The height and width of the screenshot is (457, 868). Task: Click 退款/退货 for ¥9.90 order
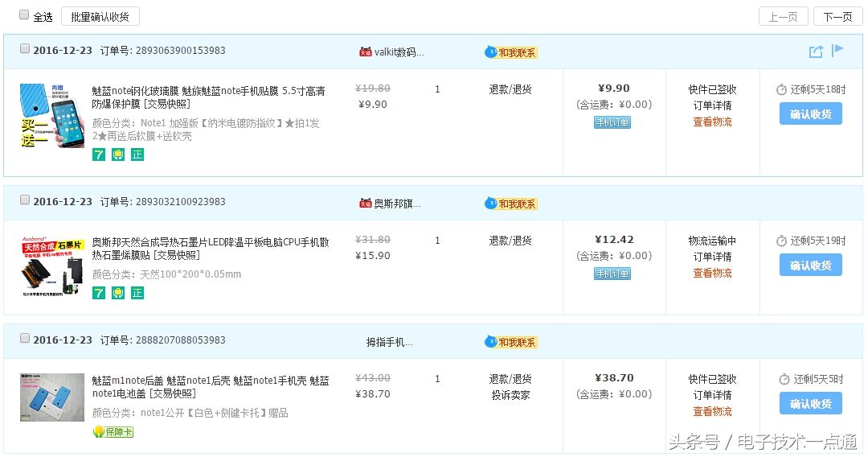(x=510, y=89)
